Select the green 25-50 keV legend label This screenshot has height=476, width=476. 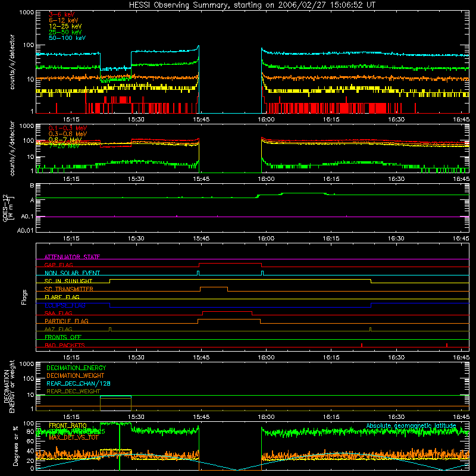point(65,32)
